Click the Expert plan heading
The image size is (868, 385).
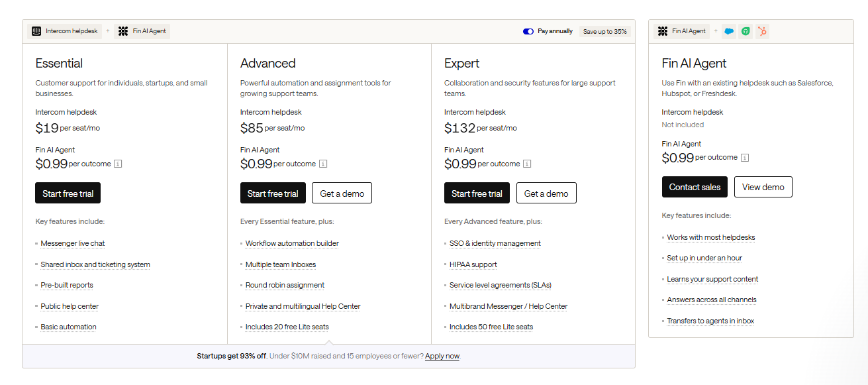462,64
